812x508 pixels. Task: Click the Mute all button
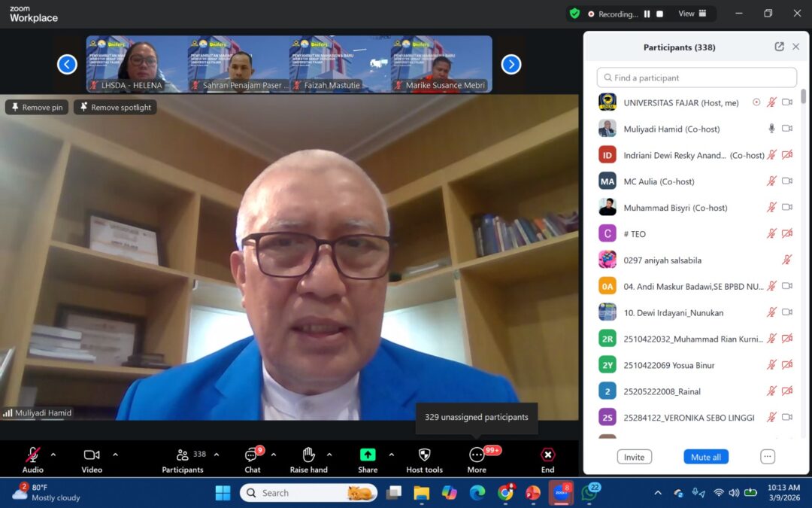coord(705,457)
